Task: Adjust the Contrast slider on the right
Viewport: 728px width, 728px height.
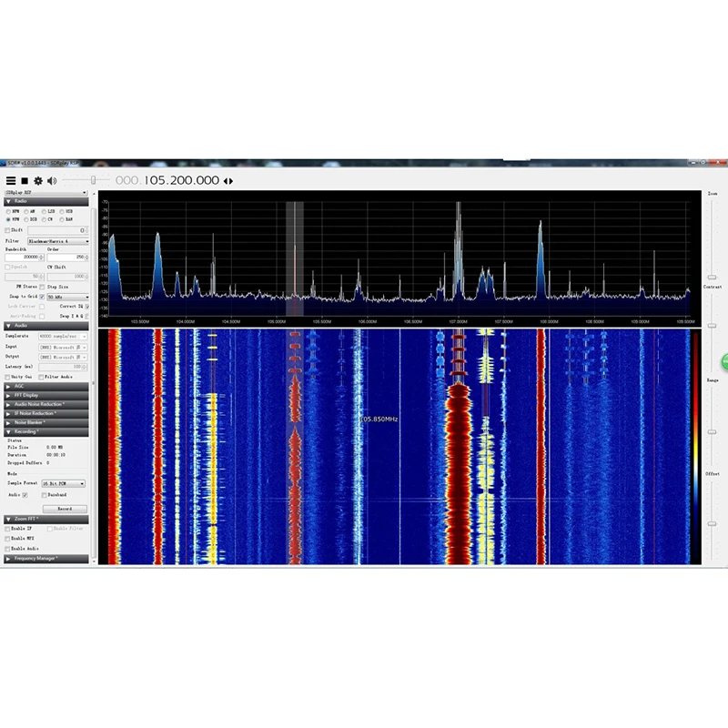Action: [x=712, y=326]
